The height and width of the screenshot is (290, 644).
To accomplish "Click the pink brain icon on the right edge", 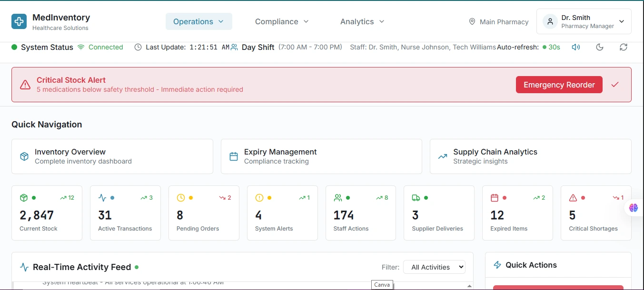I will pyautogui.click(x=633, y=208).
